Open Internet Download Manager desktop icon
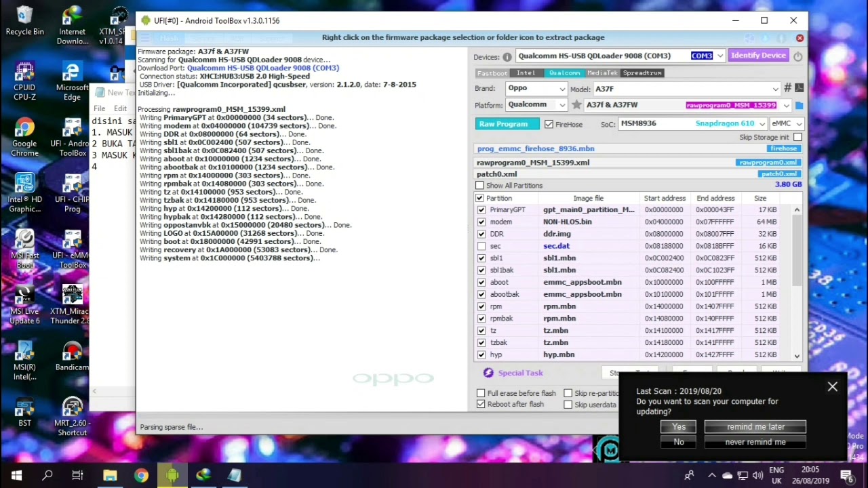This screenshot has height=488, width=868. point(73,25)
